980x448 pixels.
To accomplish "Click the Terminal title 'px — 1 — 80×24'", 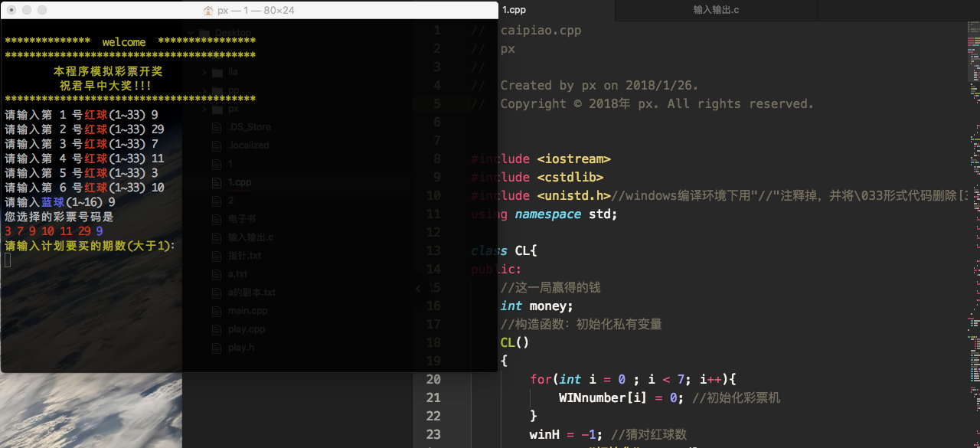I will [x=256, y=11].
